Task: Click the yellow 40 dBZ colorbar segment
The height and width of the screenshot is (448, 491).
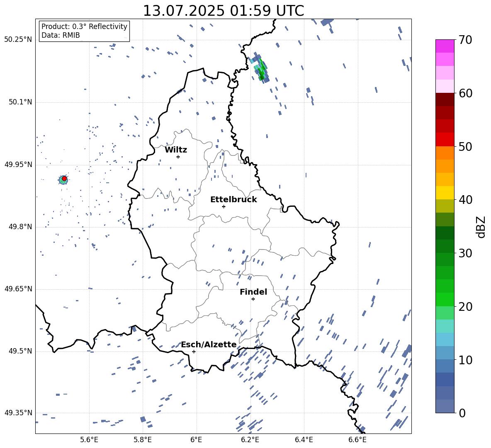Action: (x=445, y=193)
